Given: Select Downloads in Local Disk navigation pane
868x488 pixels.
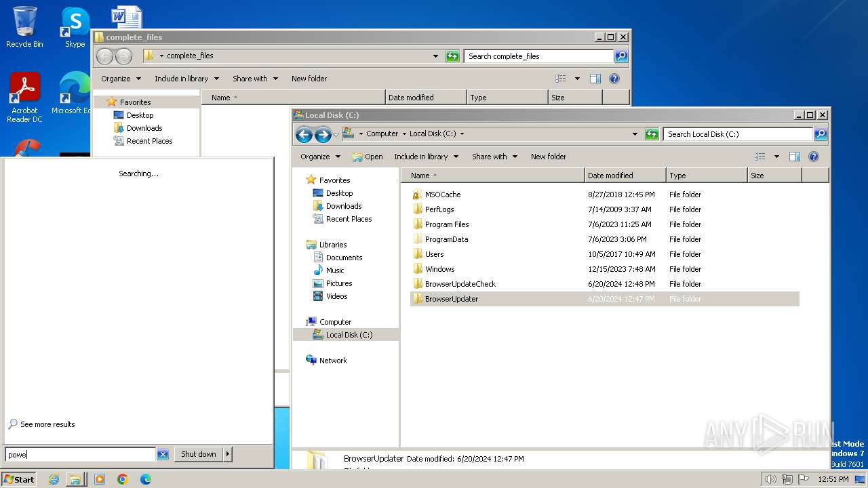Looking at the screenshot, I should click(344, 206).
